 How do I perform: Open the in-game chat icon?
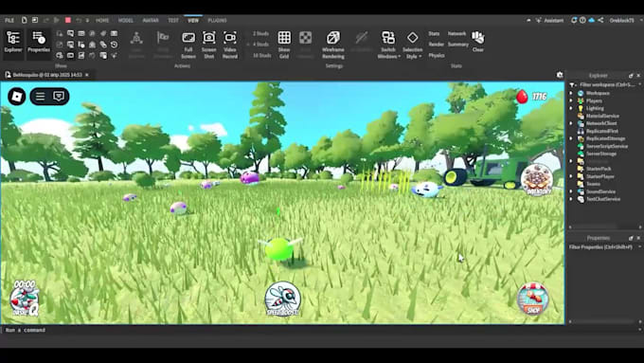pyautogui.click(x=59, y=97)
